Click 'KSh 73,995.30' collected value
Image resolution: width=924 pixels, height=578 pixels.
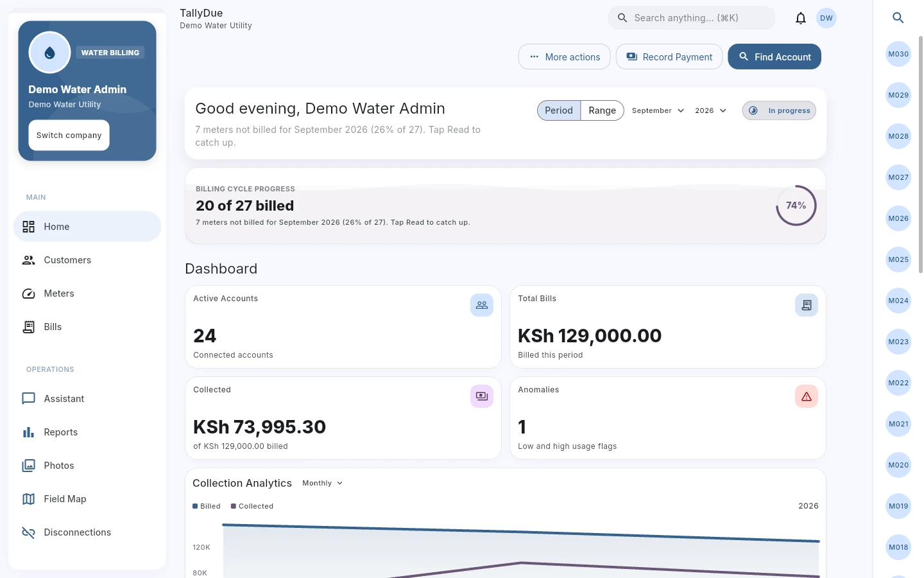[259, 427]
